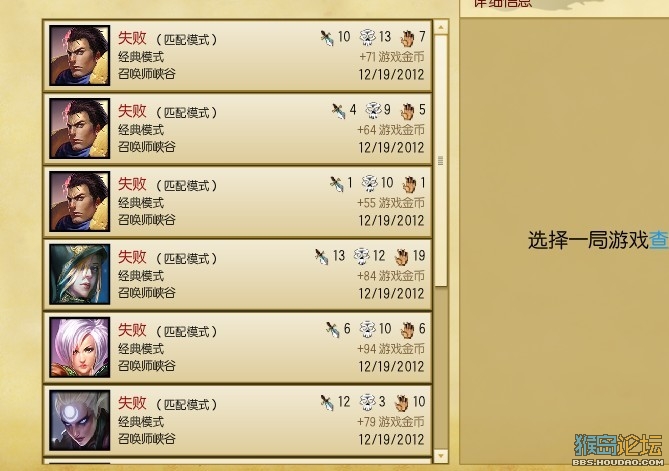The image size is (669, 471).
Task: Click the blue link after 选择一局游戏
Action: pyautogui.click(x=659, y=240)
